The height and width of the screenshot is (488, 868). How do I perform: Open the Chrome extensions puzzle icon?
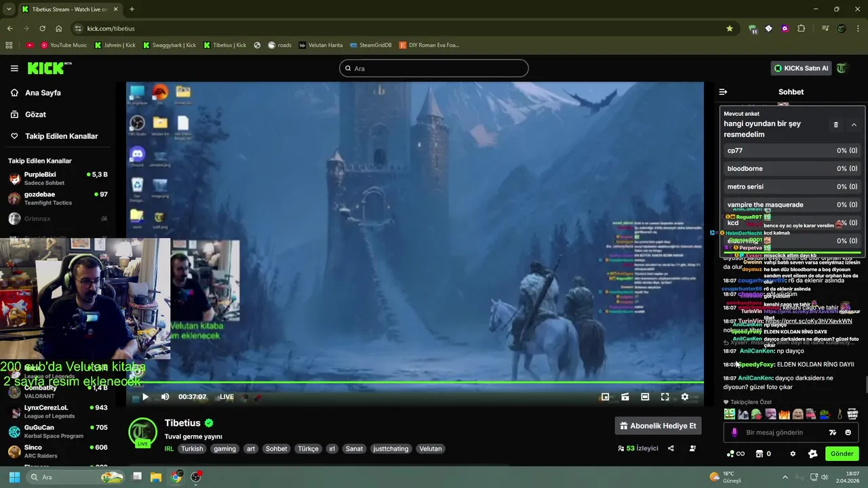[x=802, y=28]
